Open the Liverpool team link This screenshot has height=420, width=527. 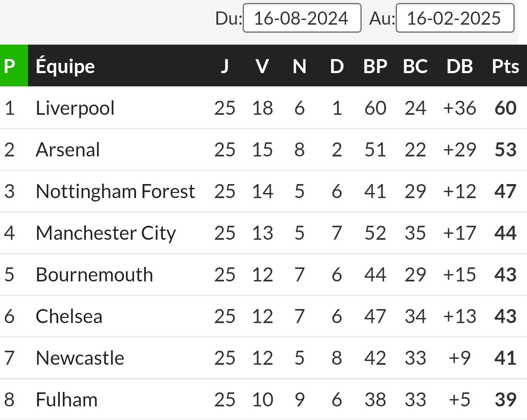tap(75, 108)
